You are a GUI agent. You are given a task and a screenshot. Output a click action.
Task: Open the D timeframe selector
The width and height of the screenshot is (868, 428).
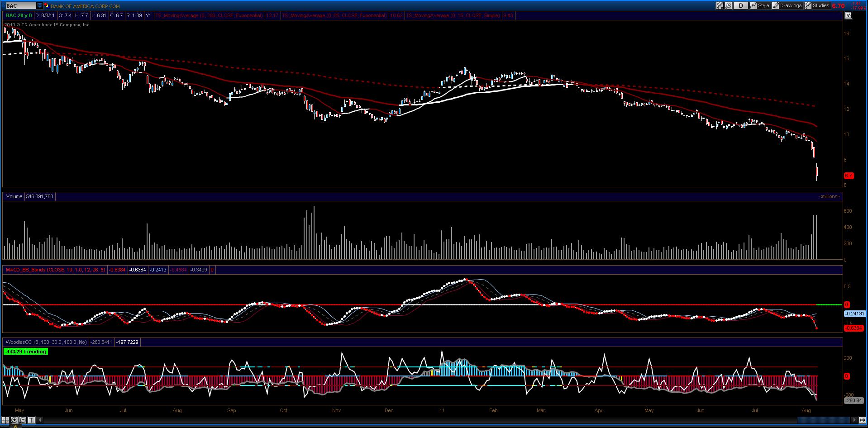(740, 5)
